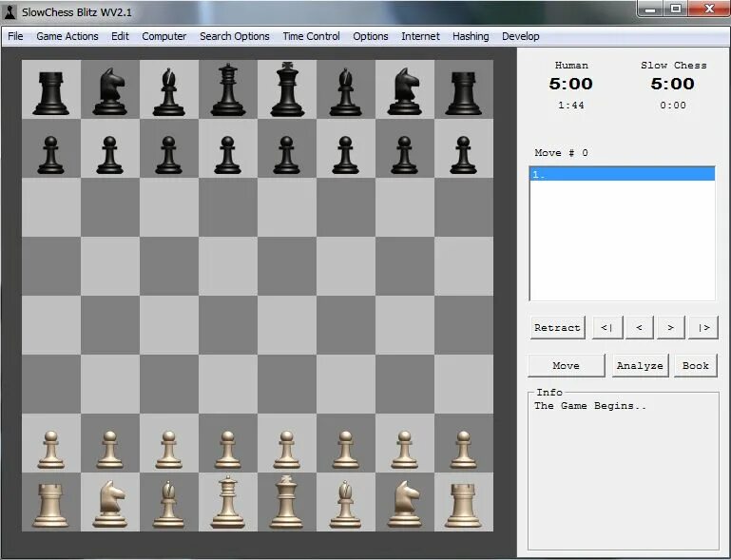Open the Time Control menu

tap(311, 36)
